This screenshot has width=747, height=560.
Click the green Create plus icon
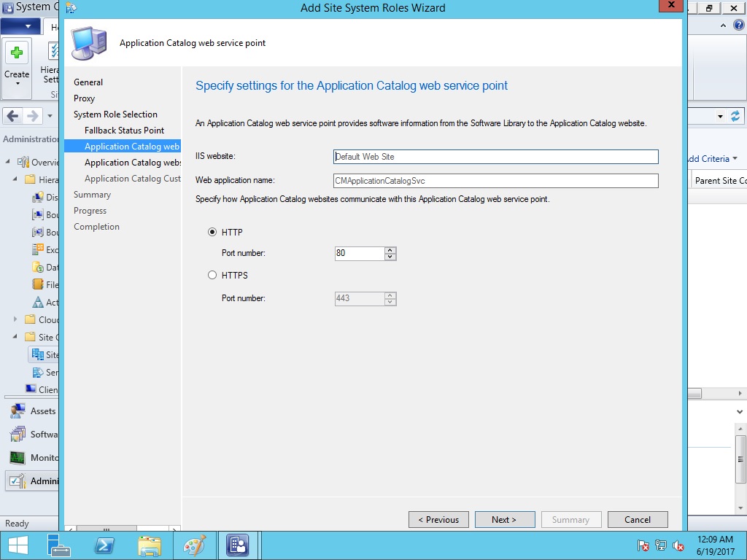(x=17, y=54)
